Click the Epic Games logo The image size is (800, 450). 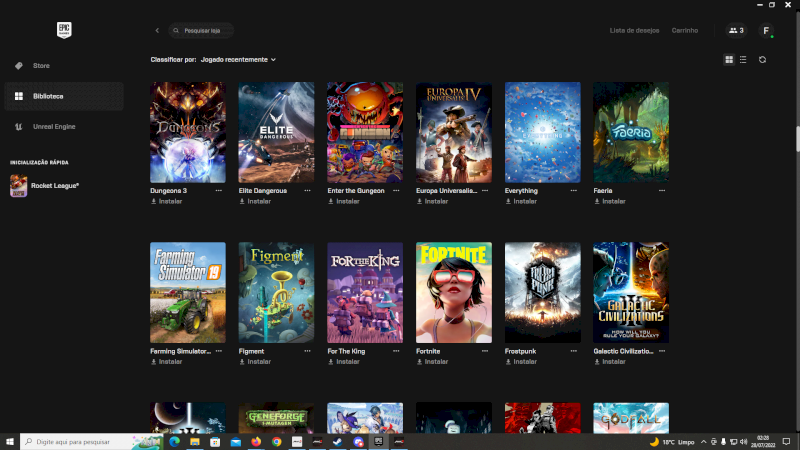tap(64, 30)
